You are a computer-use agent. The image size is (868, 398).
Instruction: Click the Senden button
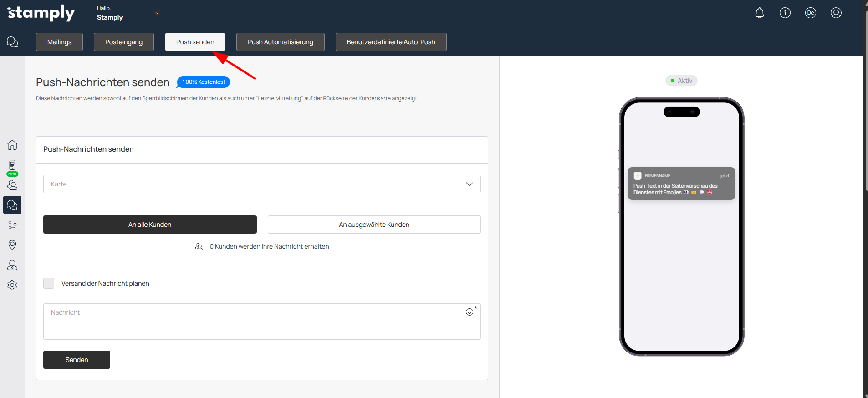click(x=77, y=360)
